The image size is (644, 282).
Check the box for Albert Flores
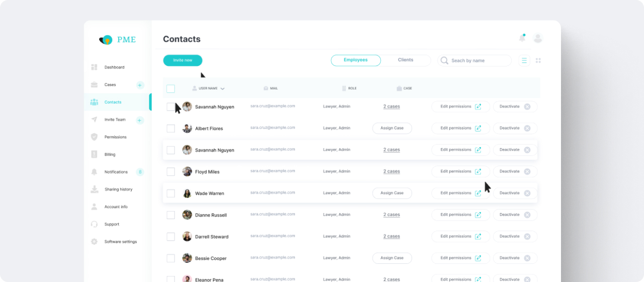pyautogui.click(x=171, y=128)
